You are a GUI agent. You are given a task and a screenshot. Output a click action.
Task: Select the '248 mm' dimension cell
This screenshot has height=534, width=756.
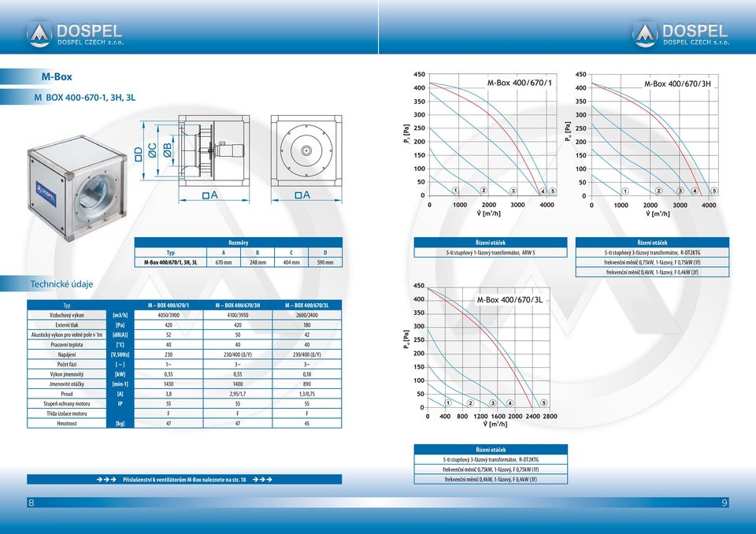coord(258,262)
